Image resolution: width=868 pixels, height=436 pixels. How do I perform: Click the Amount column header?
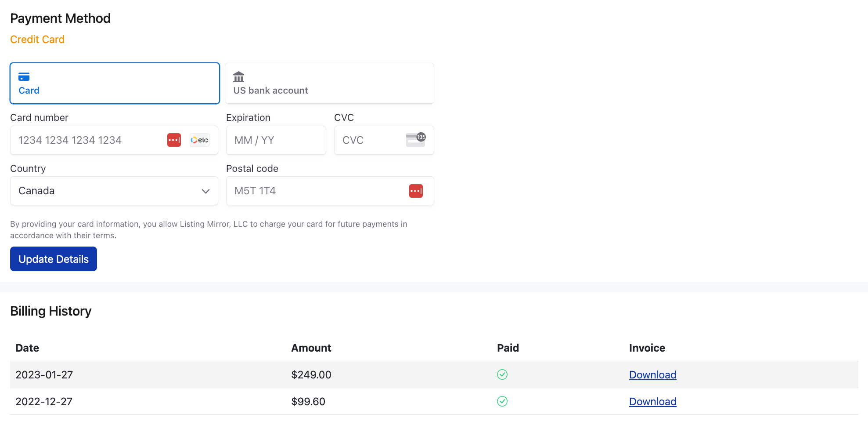311,348
